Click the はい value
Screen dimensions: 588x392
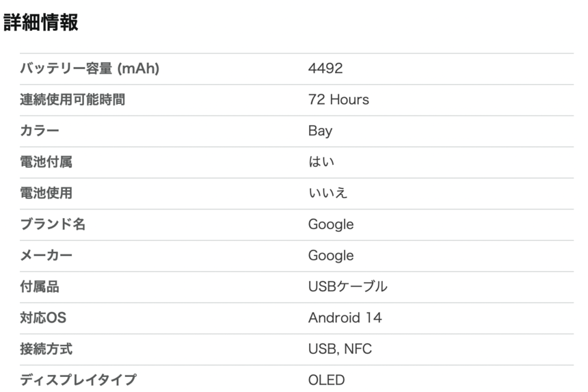[321, 161]
